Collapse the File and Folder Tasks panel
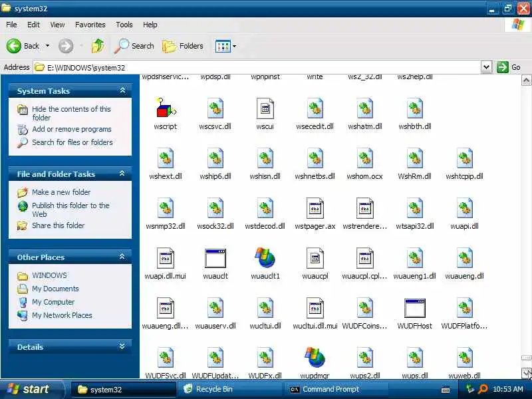The width and height of the screenshot is (532, 399). pyautogui.click(x=122, y=174)
